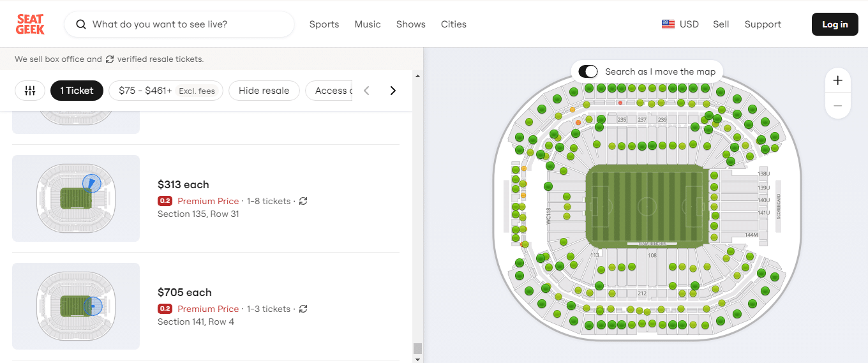
Task: Click the SeatGeek logo
Action: point(30,24)
